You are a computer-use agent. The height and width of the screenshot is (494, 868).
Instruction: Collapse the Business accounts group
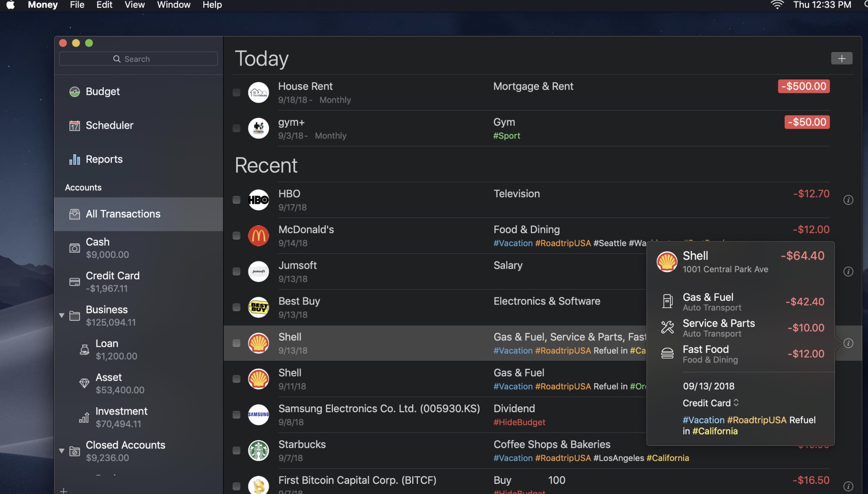61,316
